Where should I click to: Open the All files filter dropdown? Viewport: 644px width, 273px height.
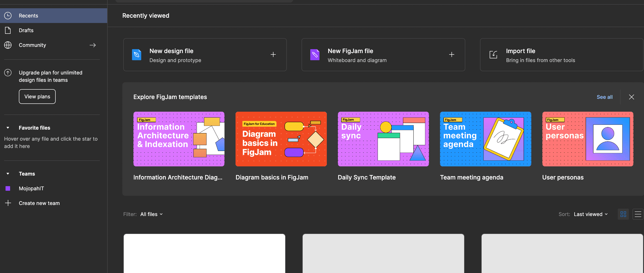152,214
